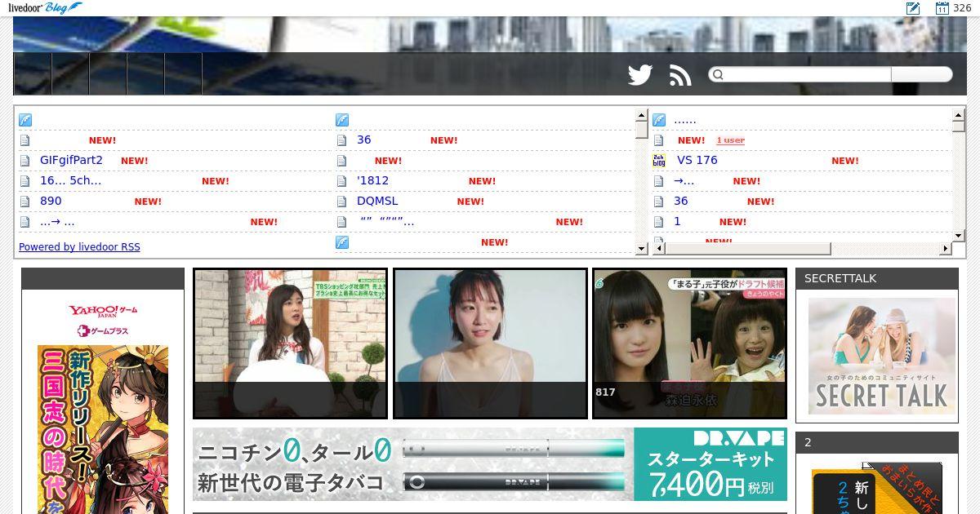Focus the blog search input field

pos(800,75)
